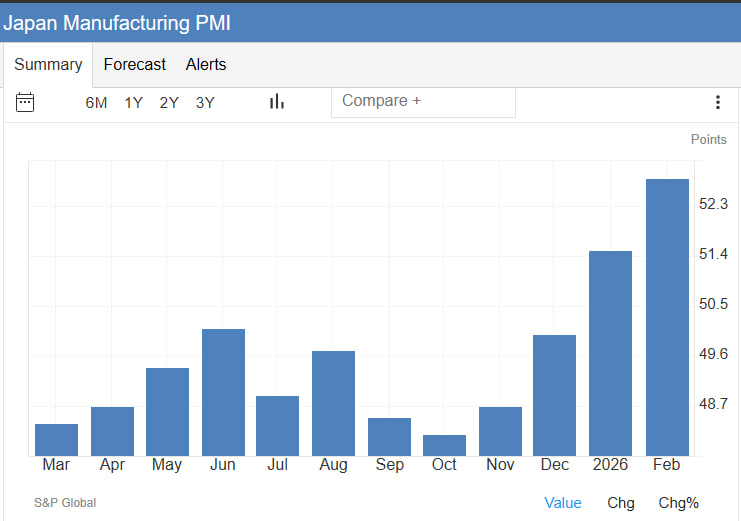Show data as Value

563,503
